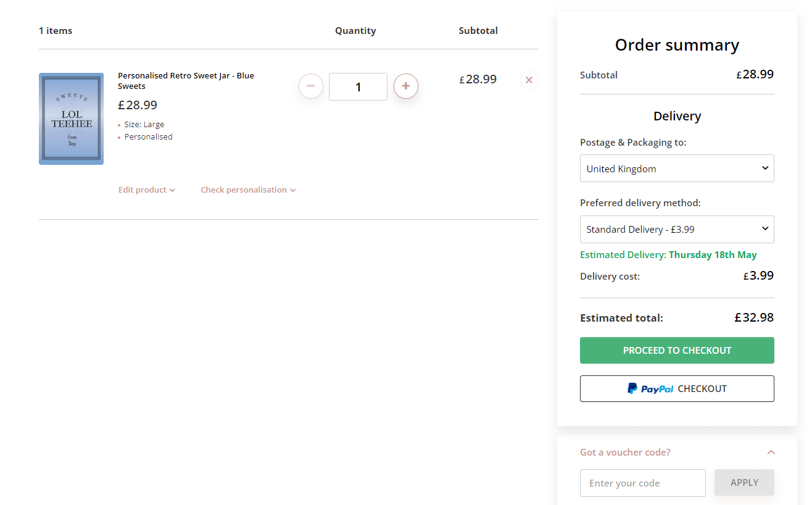The width and height of the screenshot is (812, 505).
Task: Click the chevron on Edit product
Action: click(x=172, y=190)
